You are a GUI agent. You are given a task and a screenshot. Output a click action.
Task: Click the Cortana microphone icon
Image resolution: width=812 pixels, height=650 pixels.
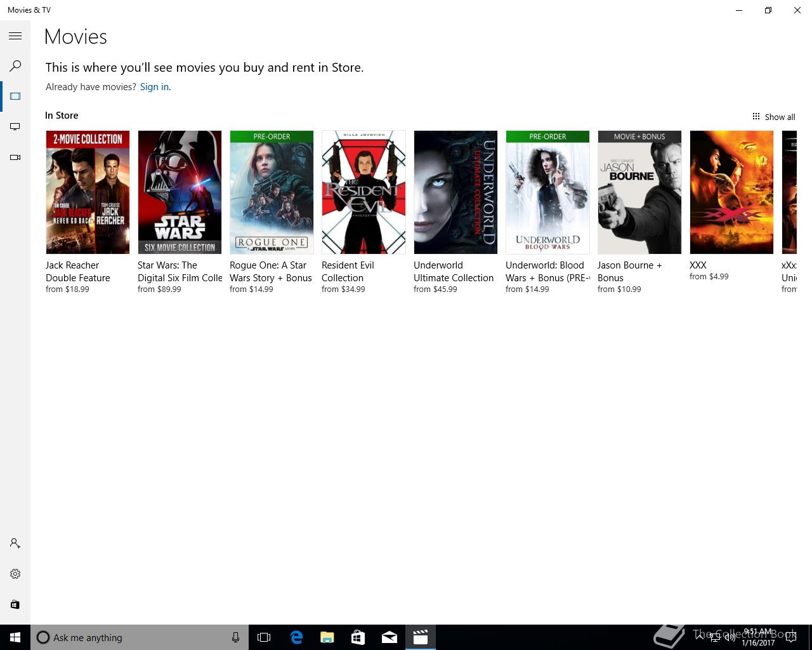pos(235,637)
